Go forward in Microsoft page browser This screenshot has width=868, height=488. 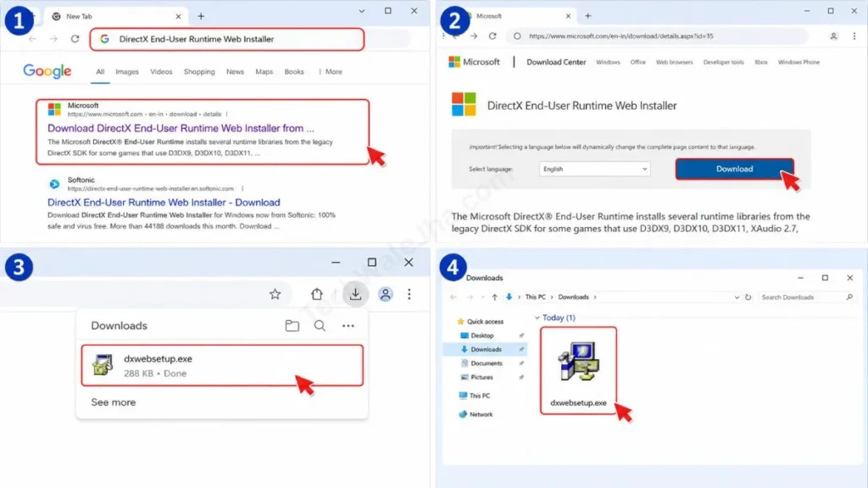tap(474, 36)
